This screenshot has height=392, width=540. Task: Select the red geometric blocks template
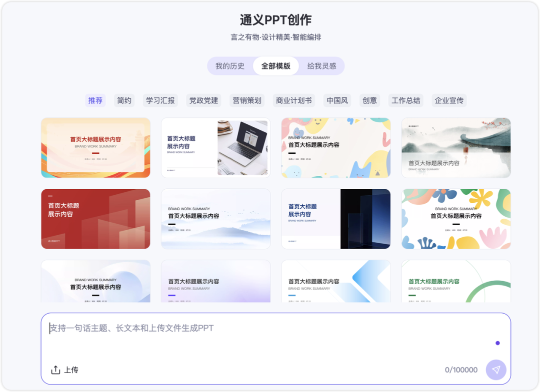pos(95,219)
